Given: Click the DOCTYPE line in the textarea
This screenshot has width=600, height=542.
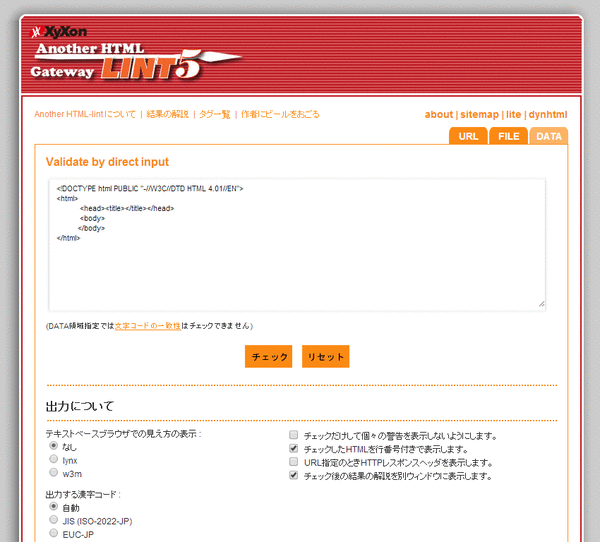Looking at the screenshot, I should pyautogui.click(x=150, y=189).
